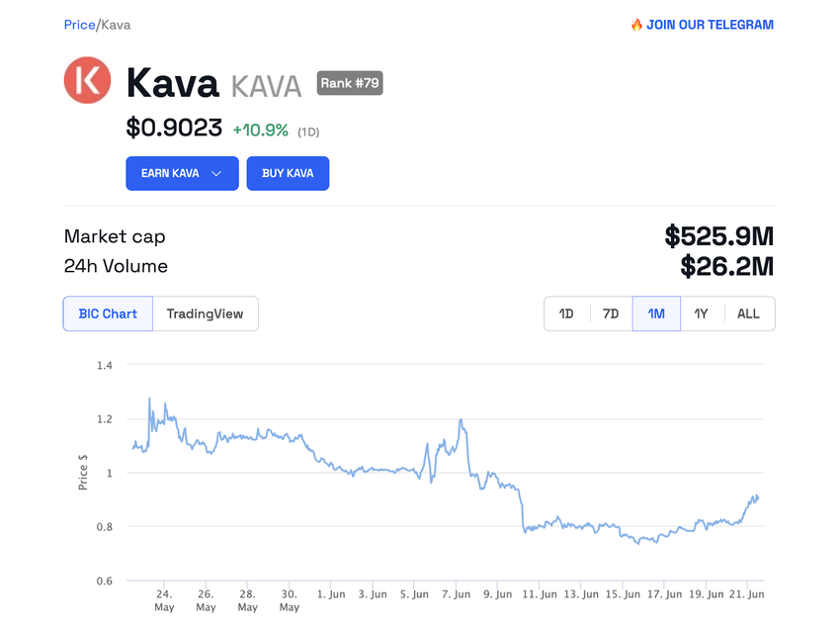Show ALL time price history
Viewport: 840px width, 628px height.
pos(748,314)
